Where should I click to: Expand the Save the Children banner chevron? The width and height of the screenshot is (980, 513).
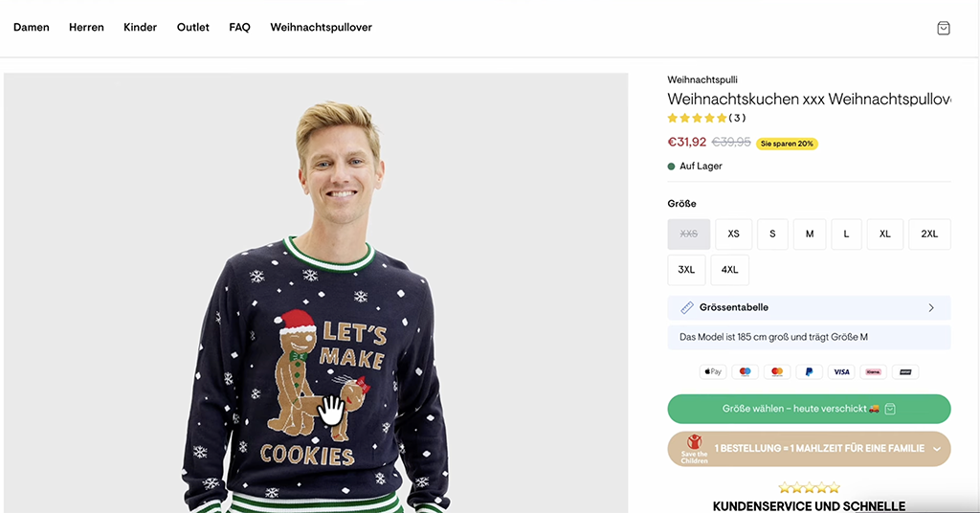(x=936, y=448)
